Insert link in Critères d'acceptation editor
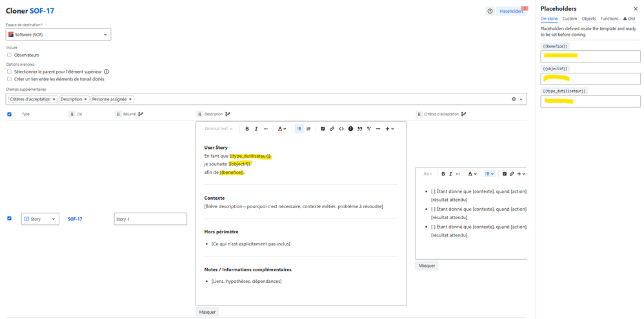Screen dimensions: 644x319 pos(512,174)
